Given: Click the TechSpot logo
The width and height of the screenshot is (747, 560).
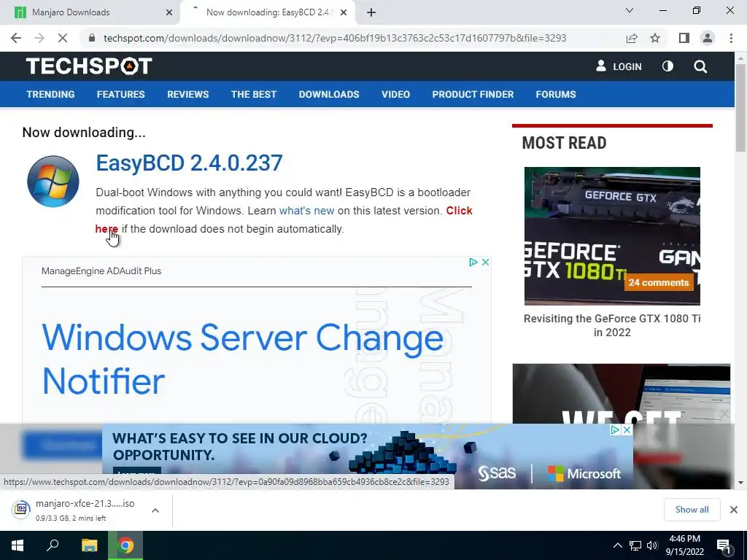Looking at the screenshot, I should pyautogui.click(x=89, y=66).
